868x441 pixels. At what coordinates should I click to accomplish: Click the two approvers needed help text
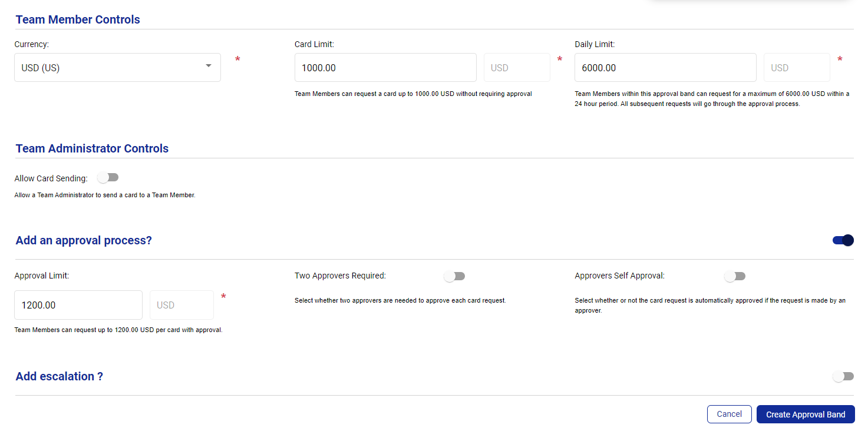pyautogui.click(x=400, y=300)
